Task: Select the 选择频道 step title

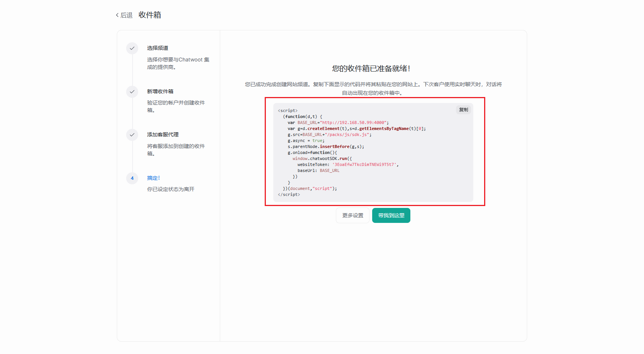Action: [x=158, y=48]
